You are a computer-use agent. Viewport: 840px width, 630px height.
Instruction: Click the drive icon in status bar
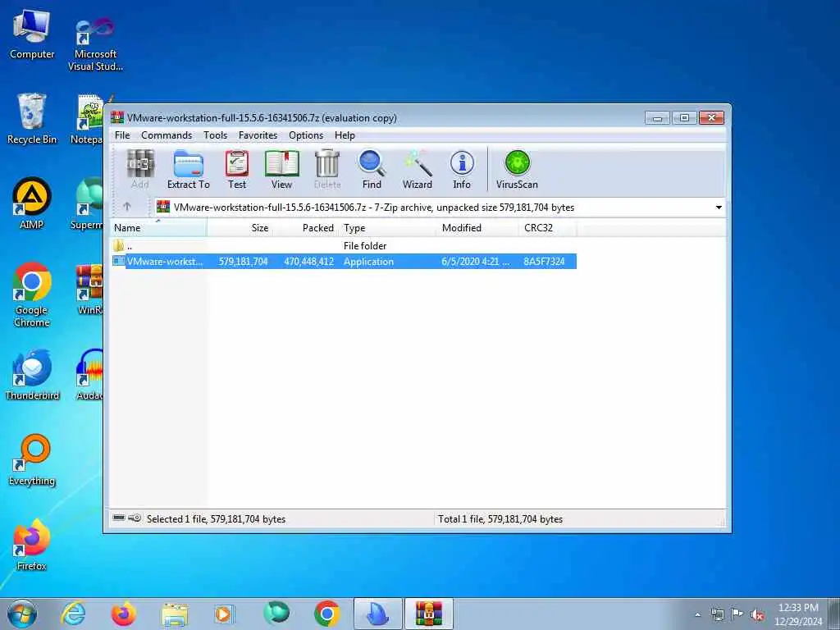point(120,518)
